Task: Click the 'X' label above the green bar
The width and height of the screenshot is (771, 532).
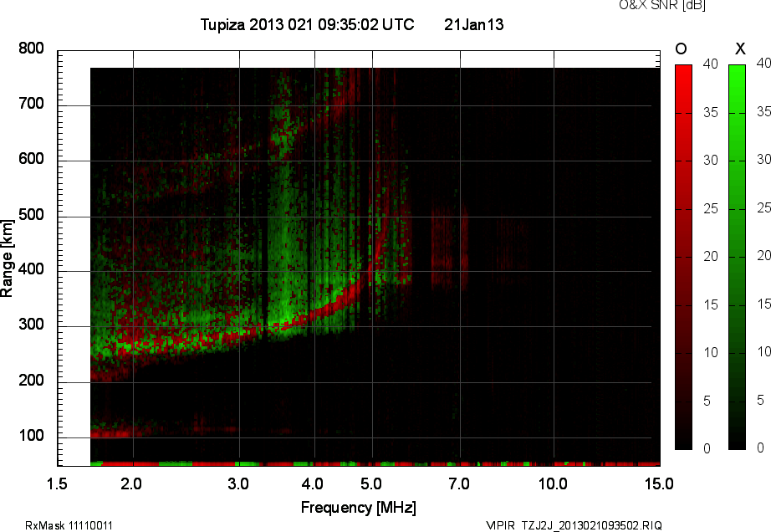Action: pos(740,49)
